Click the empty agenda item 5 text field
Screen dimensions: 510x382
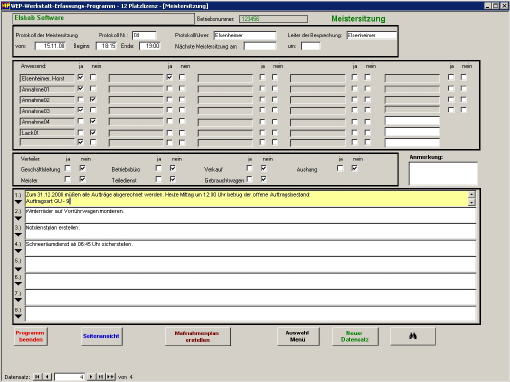pyautogui.click(x=251, y=265)
